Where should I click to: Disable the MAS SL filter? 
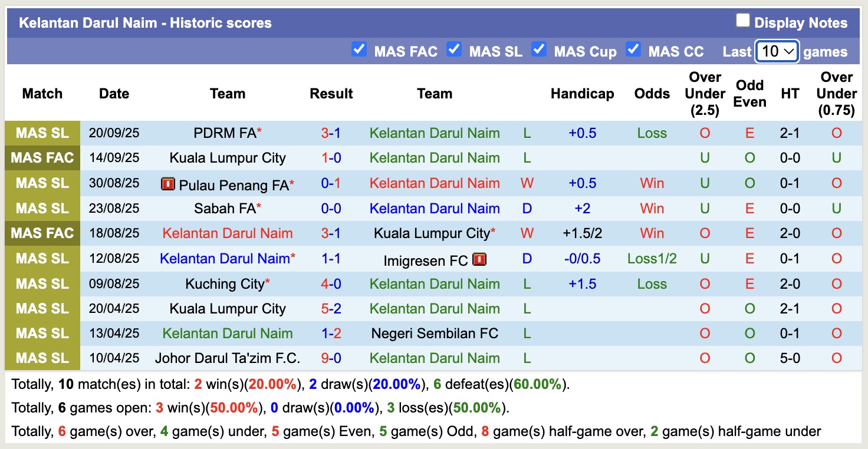tap(454, 50)
